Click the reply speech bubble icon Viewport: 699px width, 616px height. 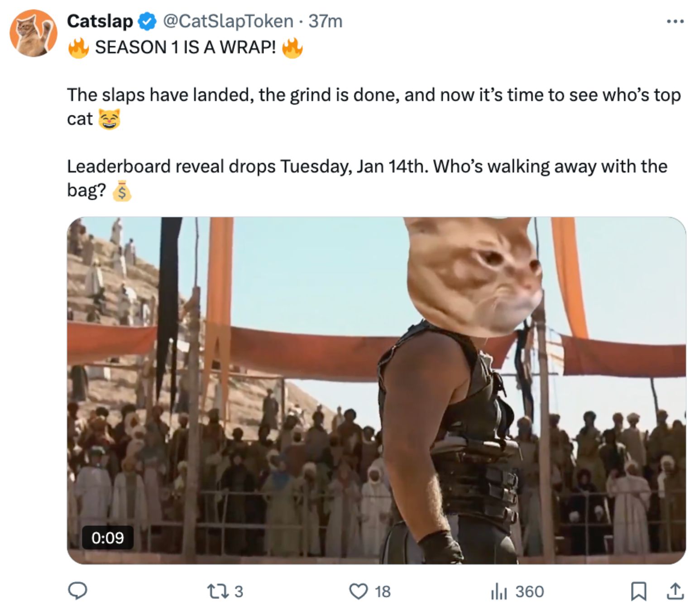77,591
